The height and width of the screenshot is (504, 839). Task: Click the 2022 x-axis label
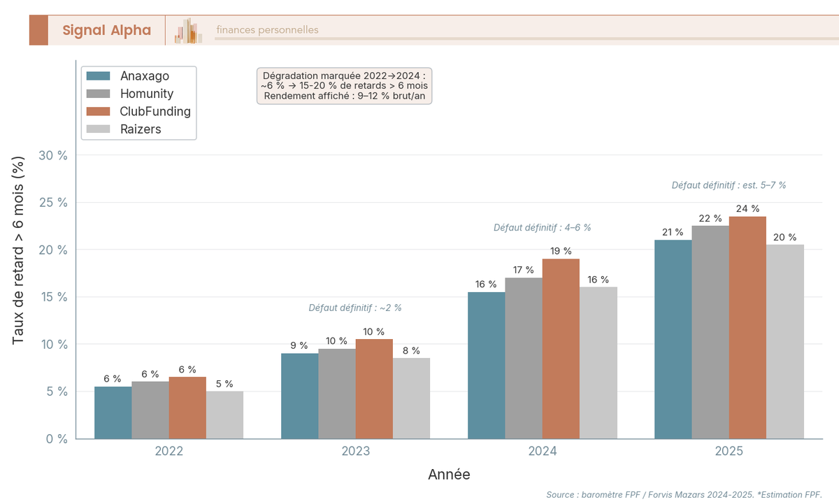[168, 452]
